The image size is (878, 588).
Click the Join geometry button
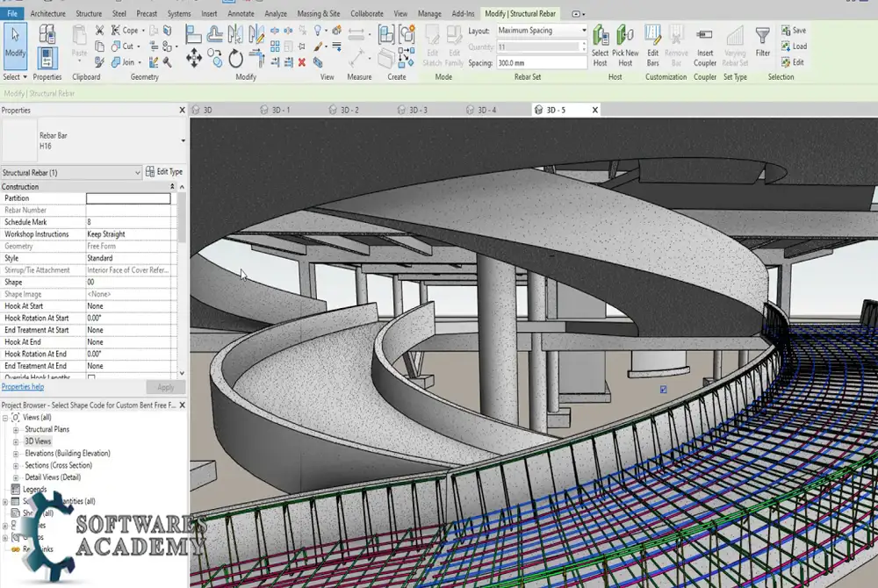click(x=123, y=62)
